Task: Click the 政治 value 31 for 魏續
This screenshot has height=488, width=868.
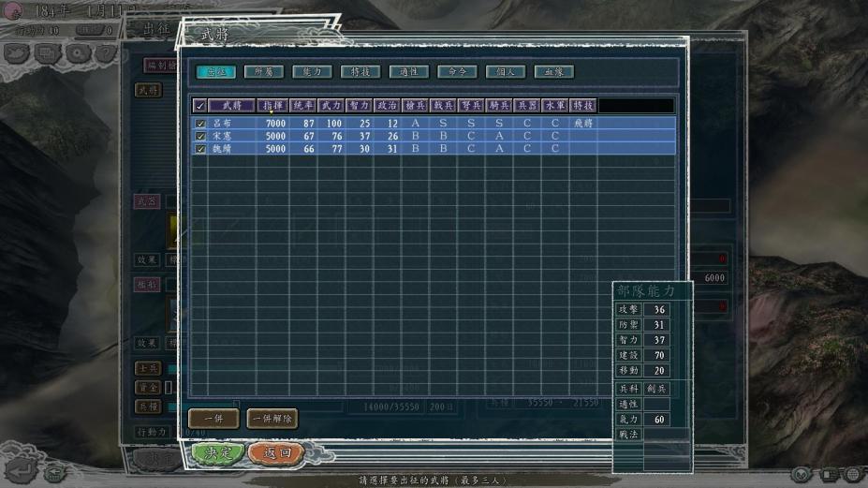Action: [x=392, y=149]
